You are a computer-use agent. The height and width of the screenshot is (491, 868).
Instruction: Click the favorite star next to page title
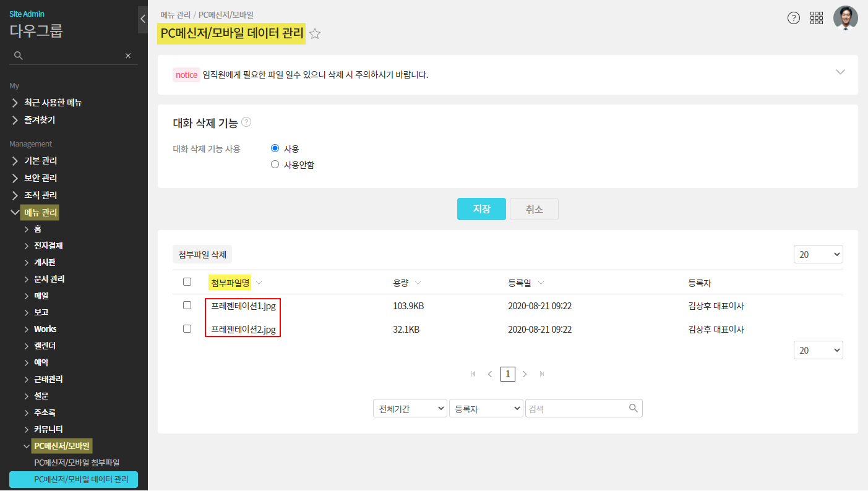(315, 34)
